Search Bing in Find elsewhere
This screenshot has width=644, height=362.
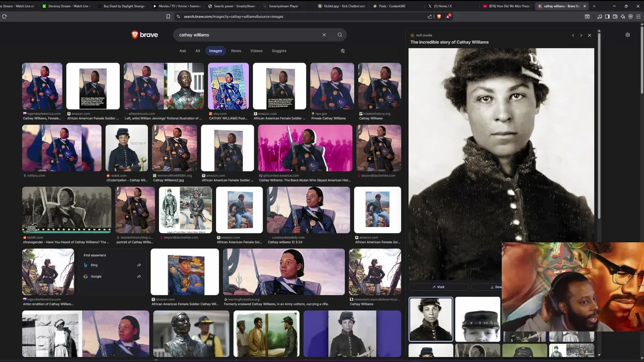pyautogui.click(x=94, y=265)
